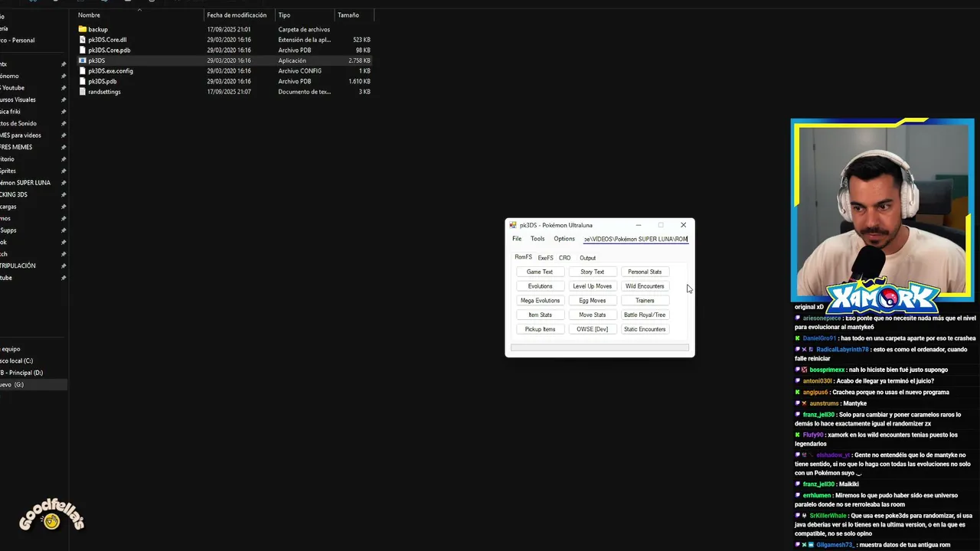Image resolution: width=980 pixels, height=551 pixels.
Task: Click the backup folder icon
Action: (x=82, y=29)
